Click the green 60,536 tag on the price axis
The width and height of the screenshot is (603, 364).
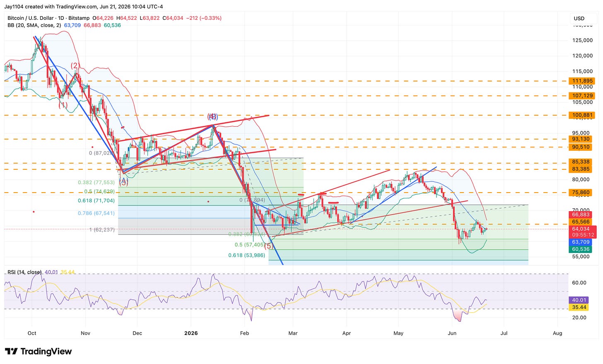point(581,249)
